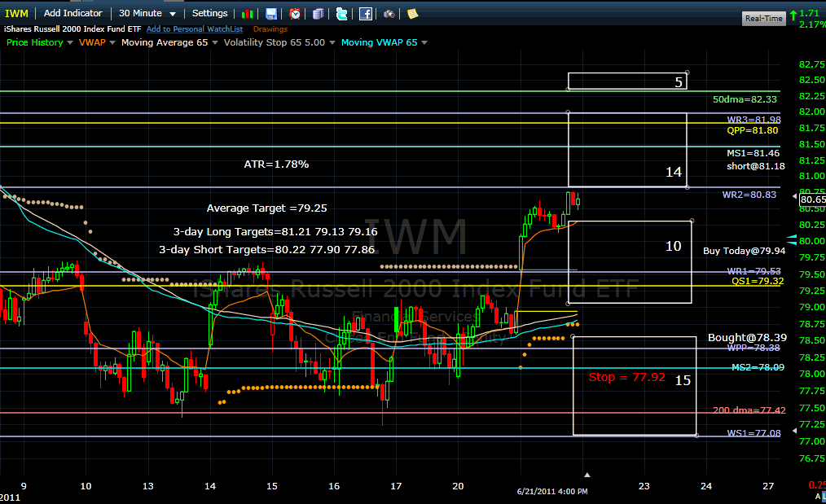The height and width of the screenshot is (504, 826).
Task: Click the 80.65 current price label
Action: (813, 199)
